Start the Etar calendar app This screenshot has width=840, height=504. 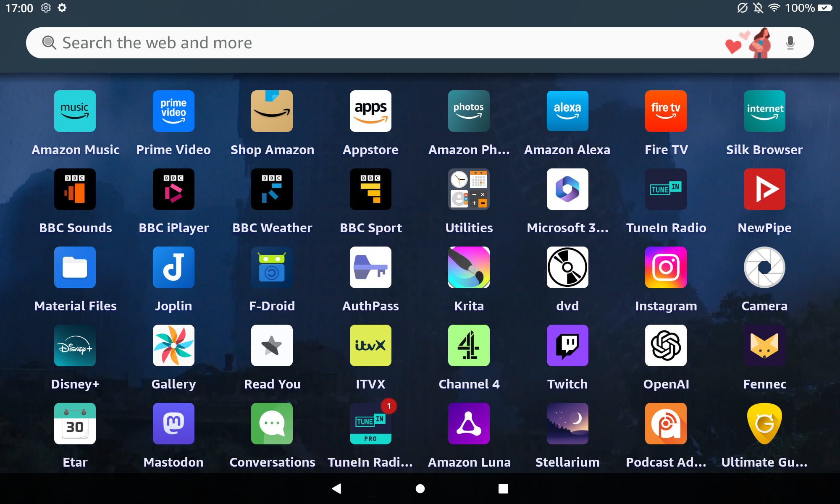[75, 424]
